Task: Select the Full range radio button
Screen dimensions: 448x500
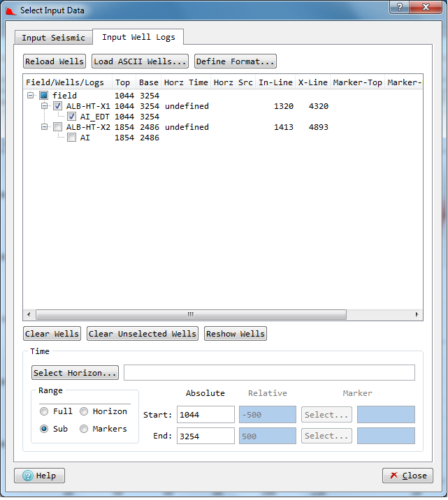Action: pos(44,411)
